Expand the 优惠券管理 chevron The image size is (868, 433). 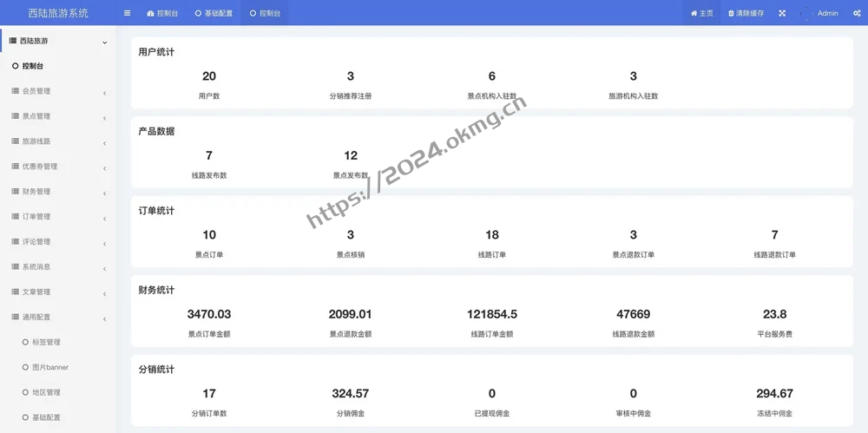click(x=105, y=168)
